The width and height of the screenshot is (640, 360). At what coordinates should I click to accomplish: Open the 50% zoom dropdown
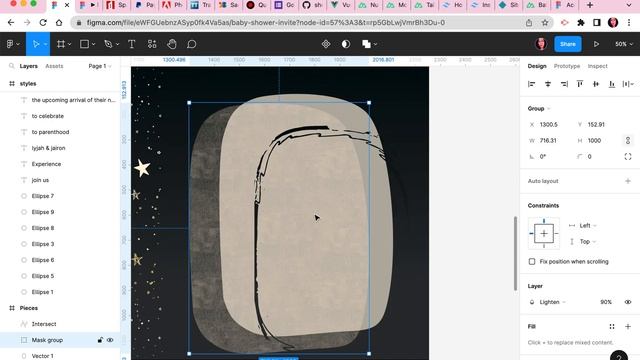tap(624, 44)
